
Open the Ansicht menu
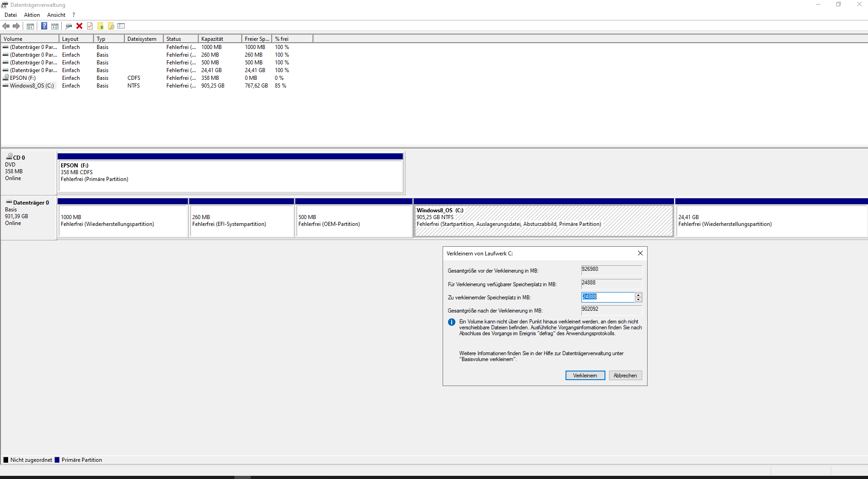click(x=56, y=15)
